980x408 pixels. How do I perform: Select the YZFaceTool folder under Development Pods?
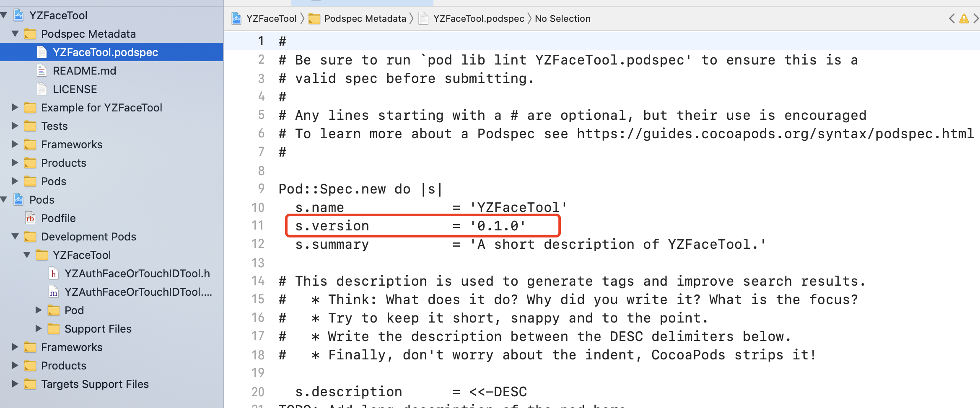pyautogui.click(x=82, y=255)
